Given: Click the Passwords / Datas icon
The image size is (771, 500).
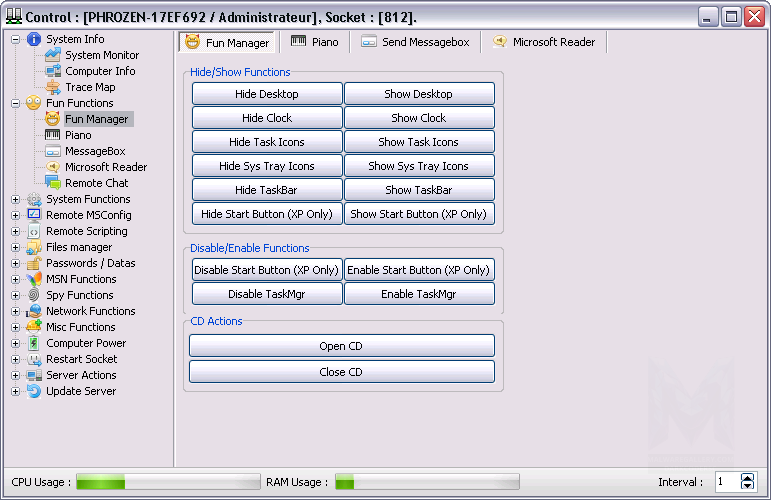Looking at the screenshot, I should click(34, 263).
